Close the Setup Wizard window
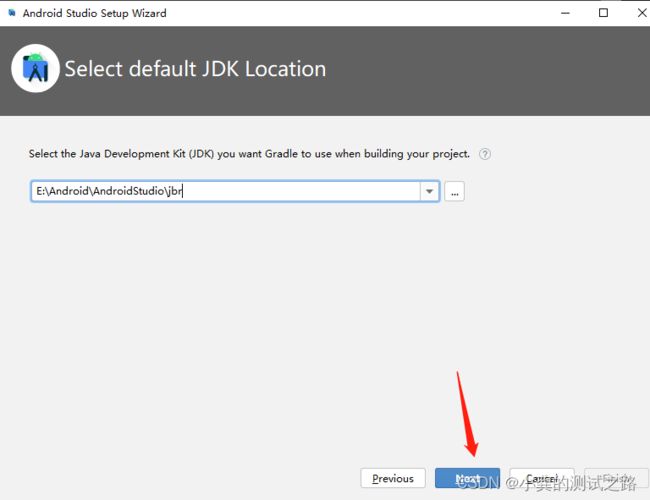The height and width of the screenshot is (500, 650). (x=642, y=13)
